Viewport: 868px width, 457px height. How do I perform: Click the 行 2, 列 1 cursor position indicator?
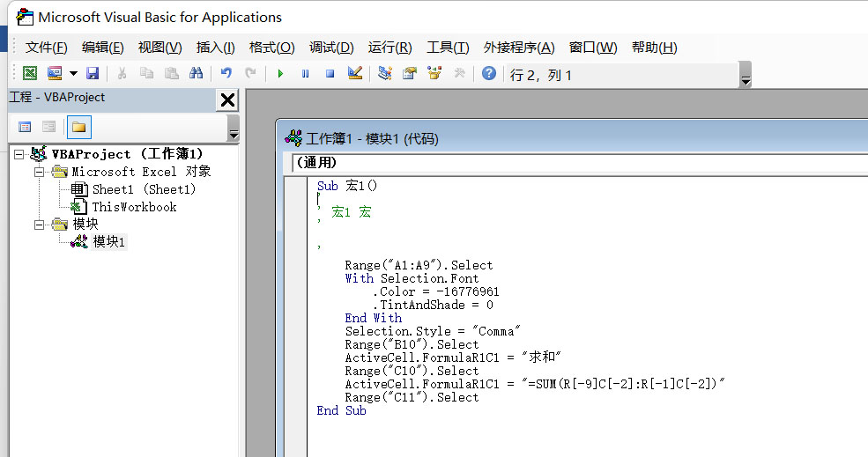(541, 75)
